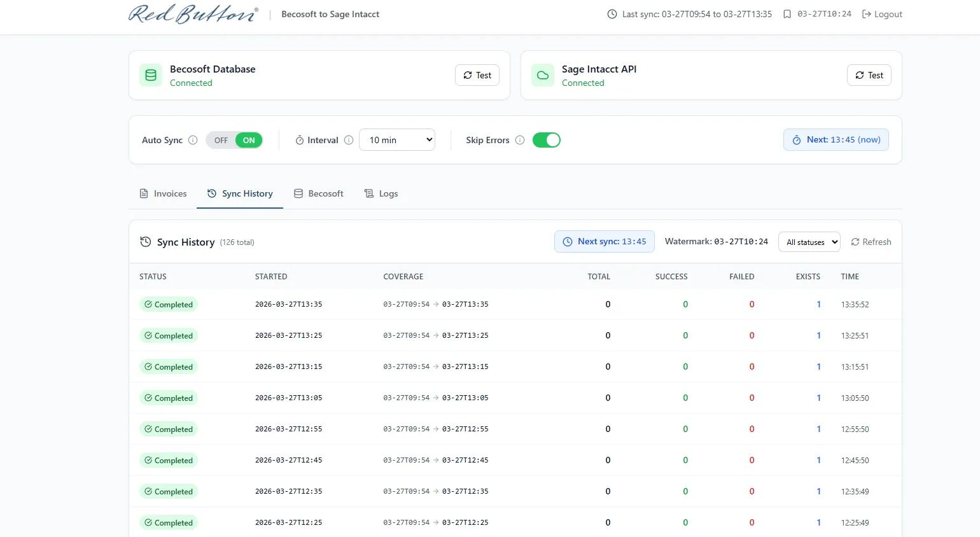980x537 pixels.
Task: Click the Sage Intacct cloud icon
Action: coord(543,75)
